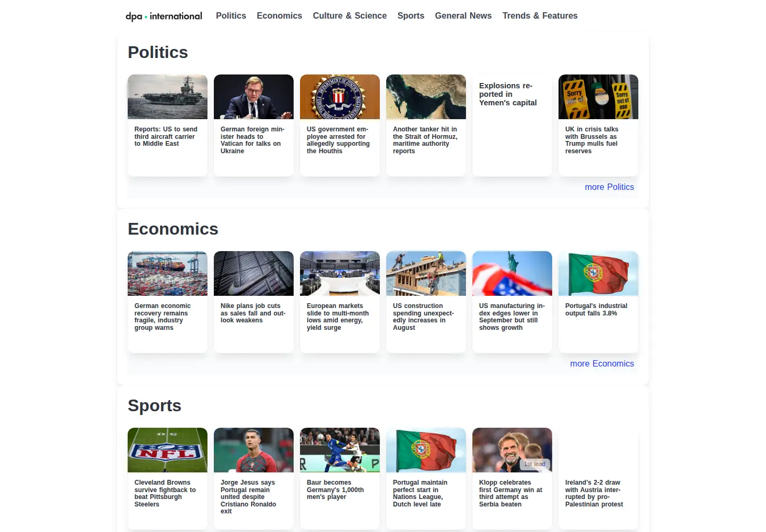This screenshot has width=766, height=532.
Task: Open 'German economic recovery remains fragile' headline
Action: 162,317
